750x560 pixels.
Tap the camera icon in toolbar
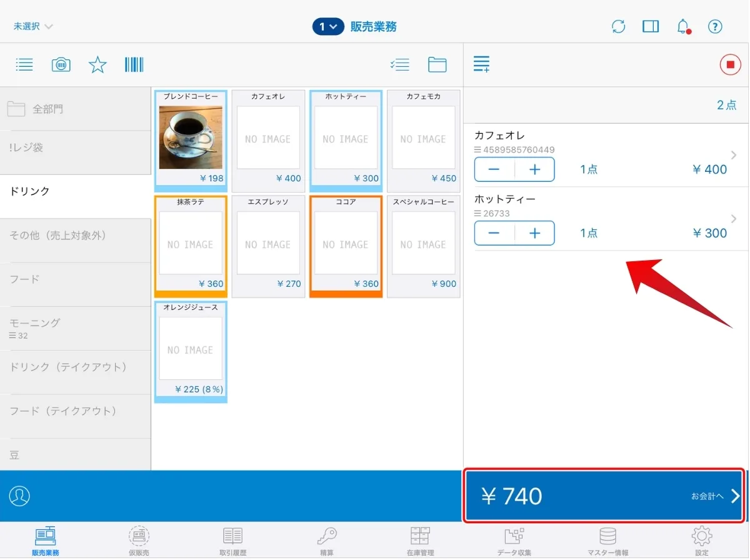(x=61, y=64)
